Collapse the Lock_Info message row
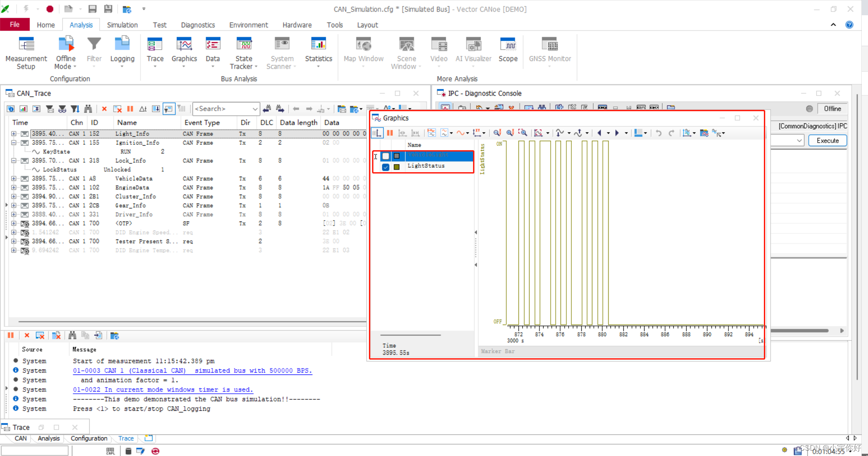This screenshot has width=868, height=456. (14, 161)
